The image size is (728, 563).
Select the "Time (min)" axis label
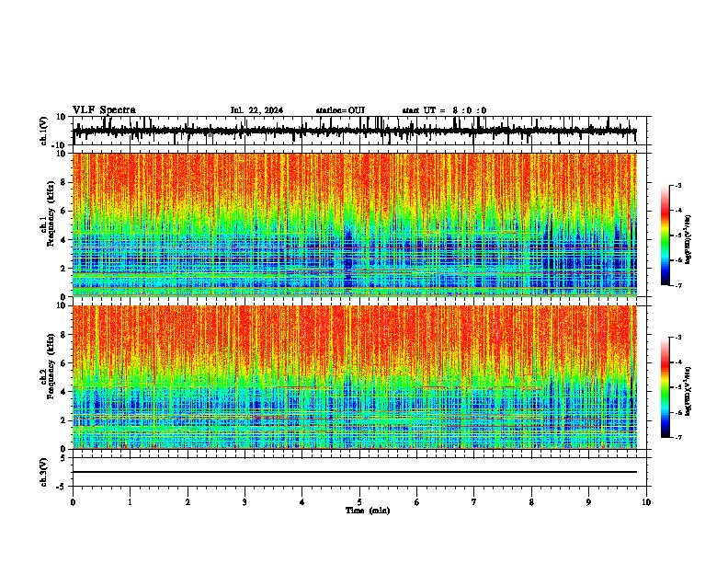click(368, 511)
